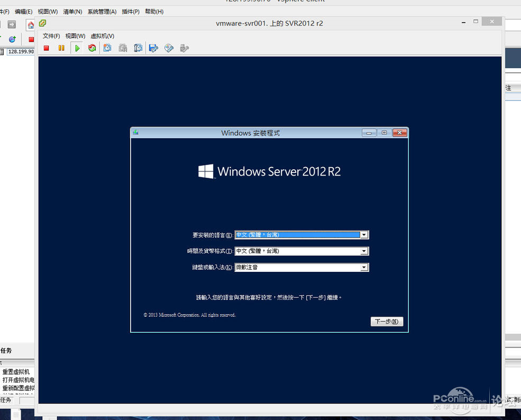Close the vmware-svr001 console window
Screen dimensions: 521x420
pos(492,22)
